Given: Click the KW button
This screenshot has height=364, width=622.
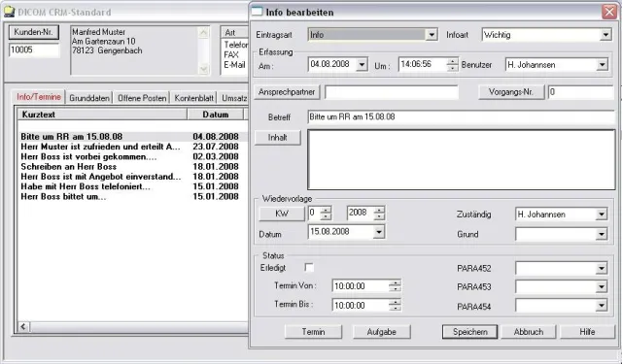Looking at the screenshot, I should [x=282, y=214].
